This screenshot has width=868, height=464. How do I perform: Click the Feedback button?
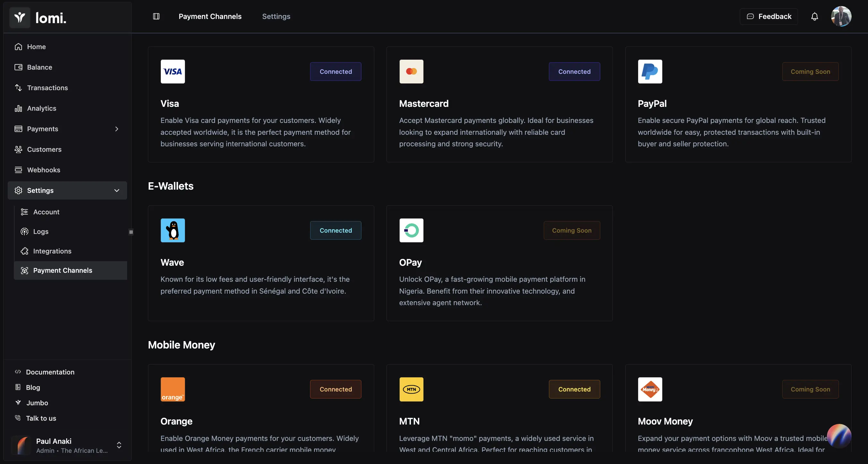click(x=768, y=16)
